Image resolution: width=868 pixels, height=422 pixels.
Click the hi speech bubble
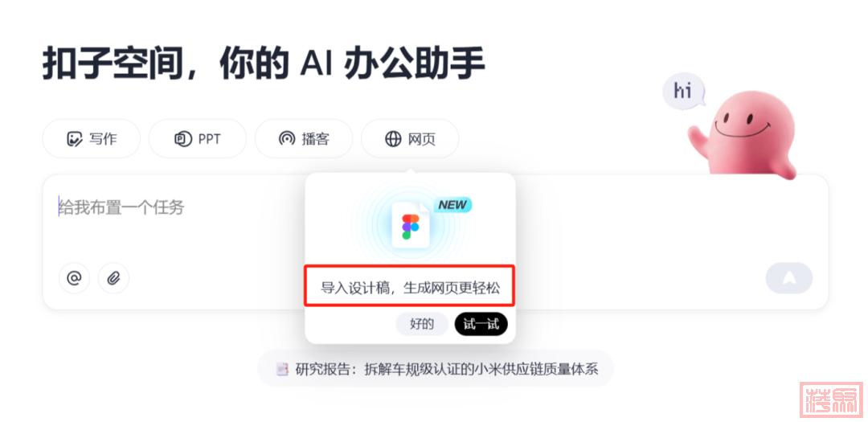(x=684, y=90)
